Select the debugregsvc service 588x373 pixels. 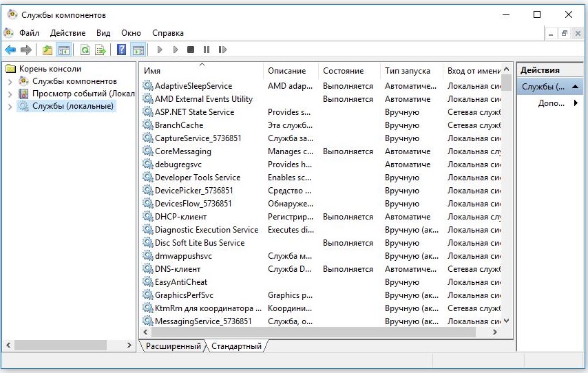[x=178, y=164]
